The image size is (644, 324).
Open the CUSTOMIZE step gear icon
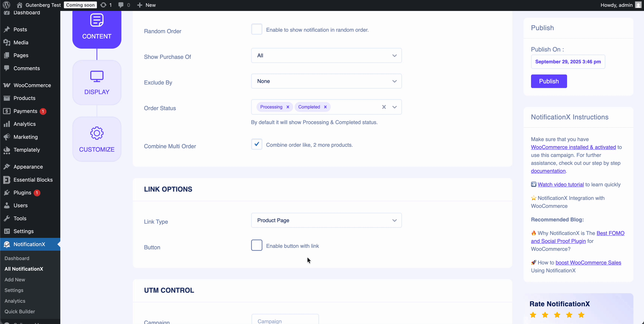tap(97, 133)
